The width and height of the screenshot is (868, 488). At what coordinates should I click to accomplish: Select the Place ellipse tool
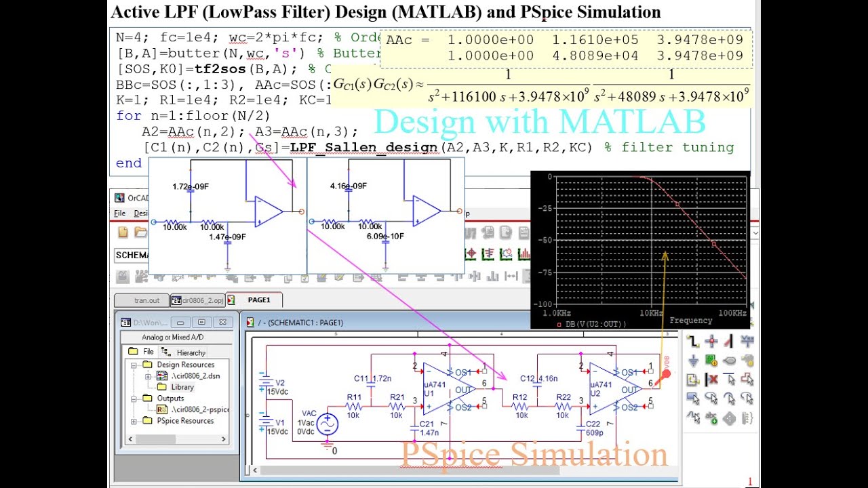pyautogui.click(x=711, y=399)
